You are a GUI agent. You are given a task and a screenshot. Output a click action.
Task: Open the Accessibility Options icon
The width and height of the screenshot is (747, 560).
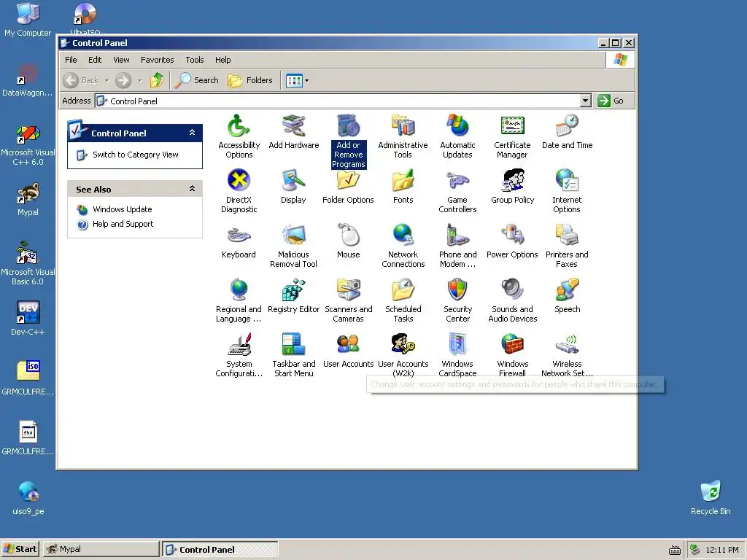[239, 136]
